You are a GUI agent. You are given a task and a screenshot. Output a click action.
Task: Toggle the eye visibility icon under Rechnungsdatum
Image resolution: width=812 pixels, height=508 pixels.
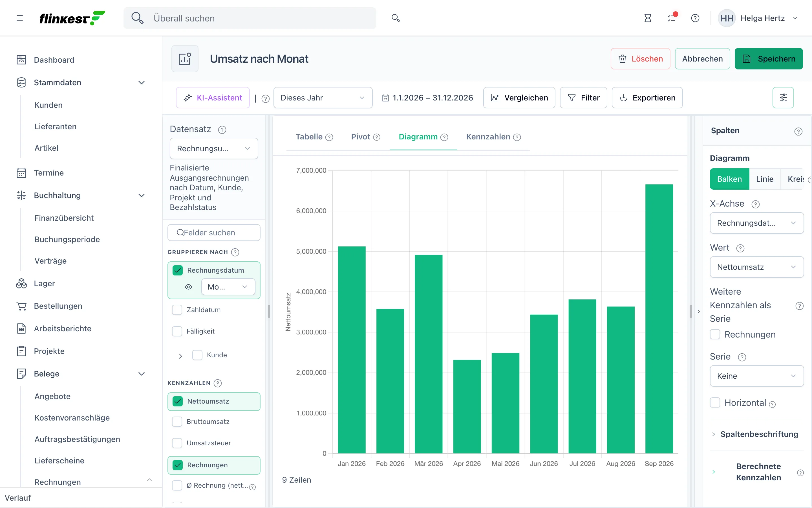[x=189, y=287]
